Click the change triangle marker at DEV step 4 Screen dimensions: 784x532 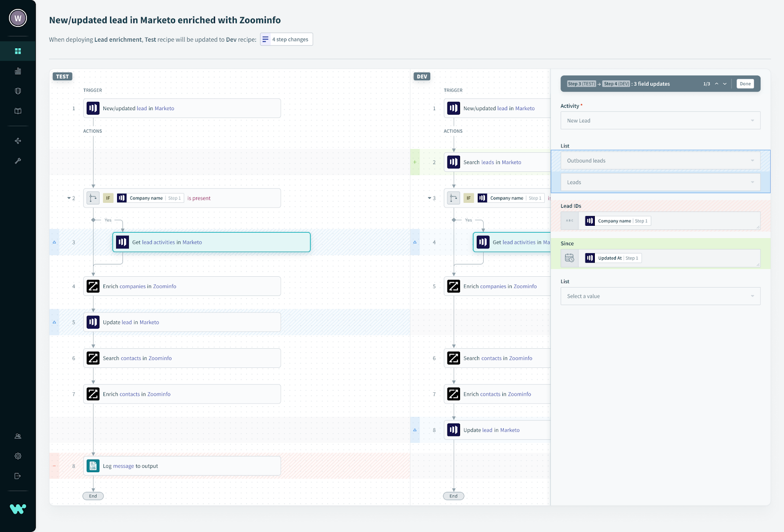pos(415,242)
